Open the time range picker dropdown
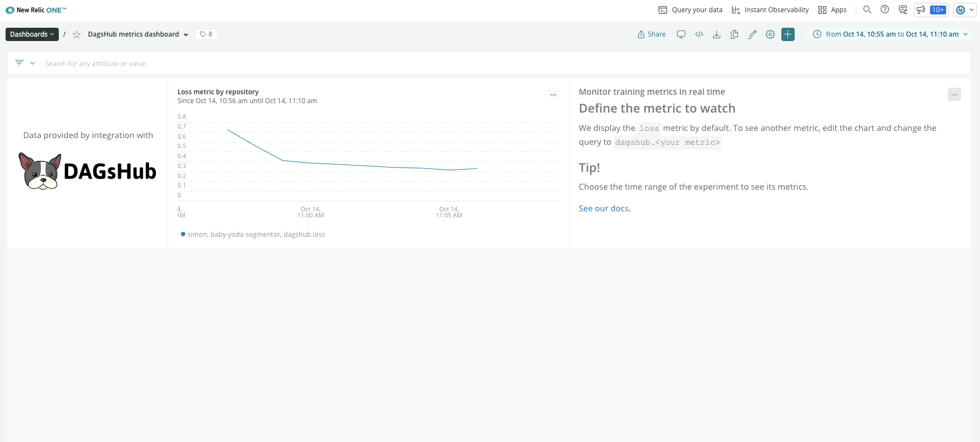This screenshot has height=442, width=980. pos(891,34)
